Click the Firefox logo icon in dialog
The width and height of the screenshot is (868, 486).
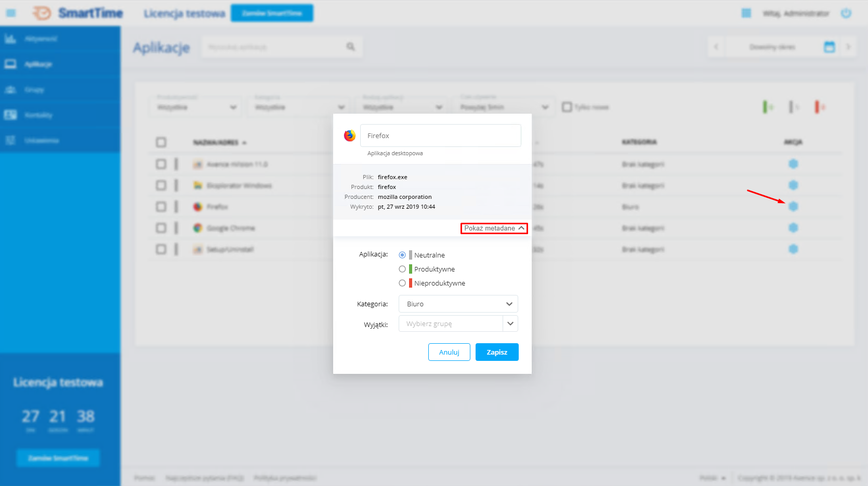pyautogui.click(x=350, y=136)
